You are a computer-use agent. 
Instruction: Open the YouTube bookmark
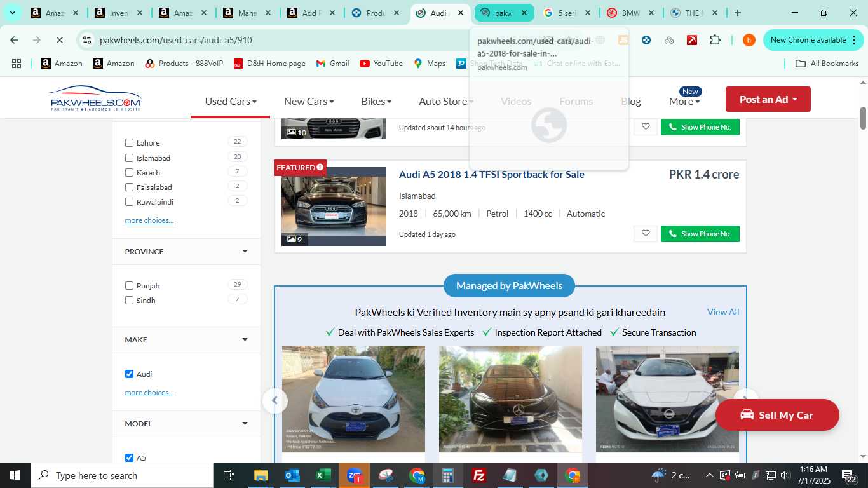(381, 64)
